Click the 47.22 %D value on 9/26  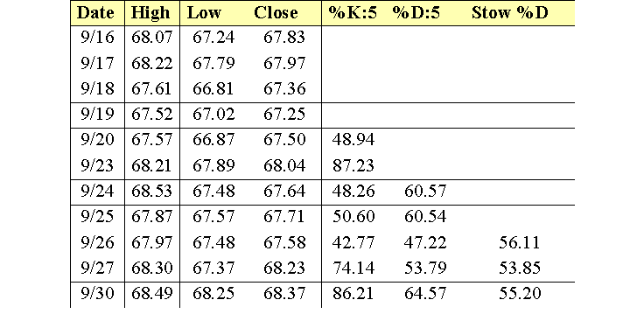[x=425, y=242]
